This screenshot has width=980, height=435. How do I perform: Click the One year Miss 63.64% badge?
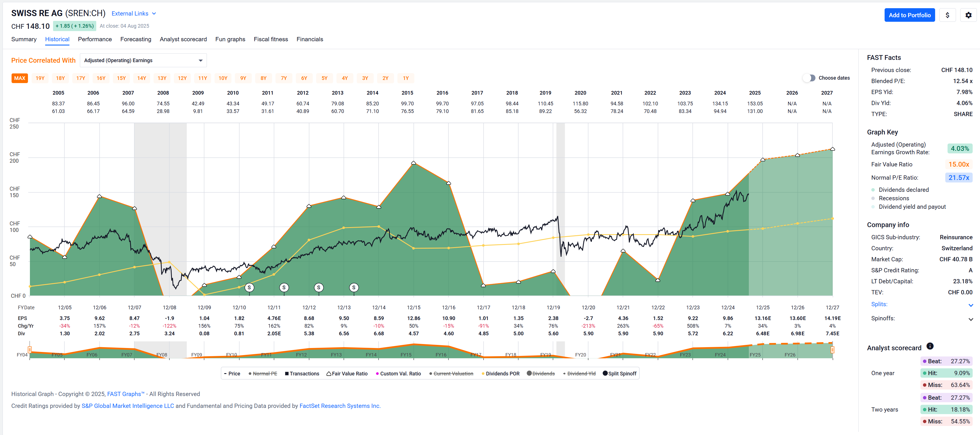pyautogui.click(x=946, y=385)
